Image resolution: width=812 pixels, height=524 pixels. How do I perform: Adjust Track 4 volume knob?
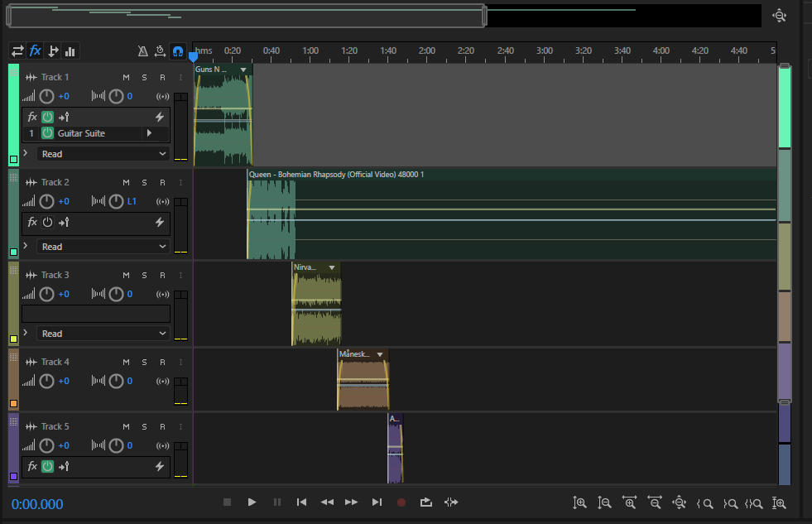click(x=47, y=381)
